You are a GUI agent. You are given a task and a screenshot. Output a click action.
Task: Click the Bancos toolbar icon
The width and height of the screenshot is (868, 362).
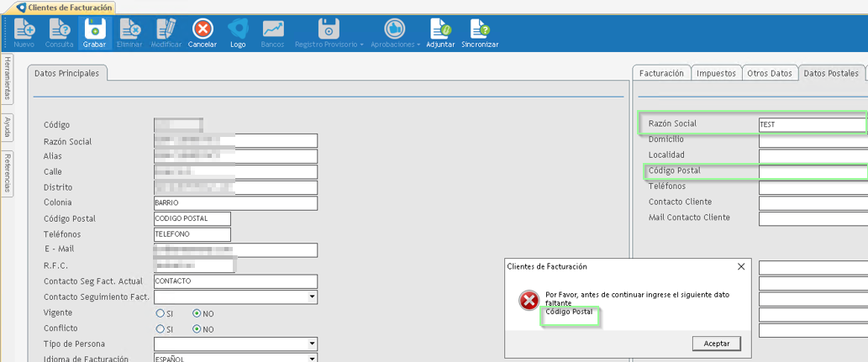[x=272, y=34]
